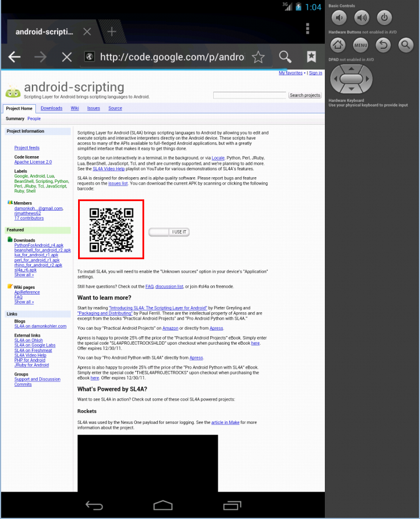
Task: Download PythonForAndroid_r4.apk
Action: click(39, 246)
